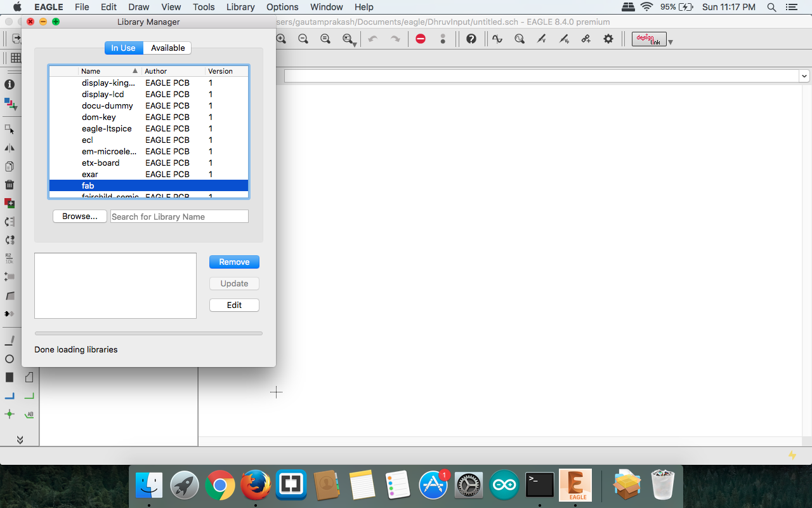
Task: Switch to the In Use tab
Action: click(x=124, y=48)
